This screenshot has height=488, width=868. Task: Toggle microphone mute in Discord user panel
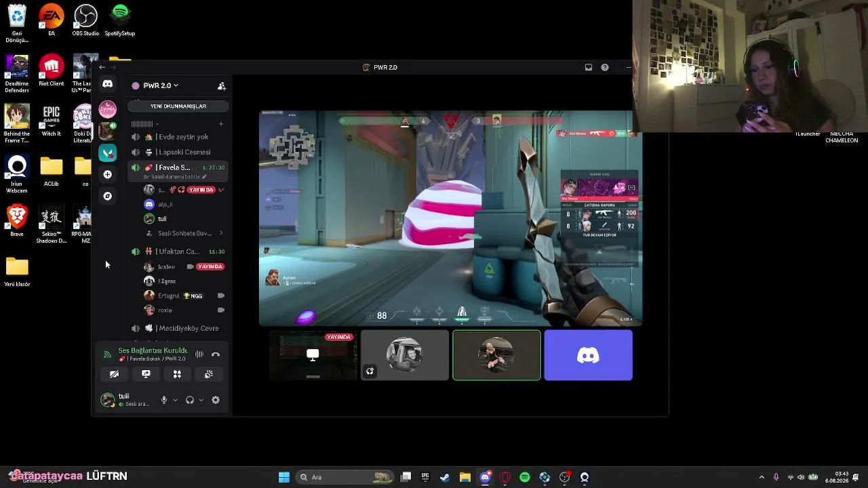pos(163,400)
